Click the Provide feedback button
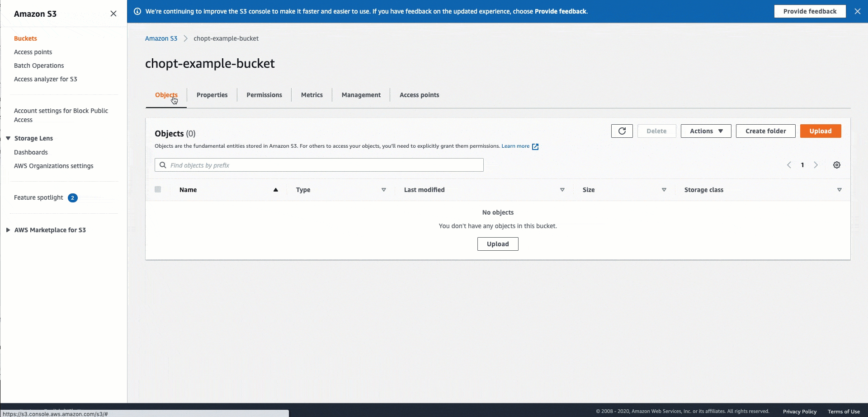 tap(810, 11)
